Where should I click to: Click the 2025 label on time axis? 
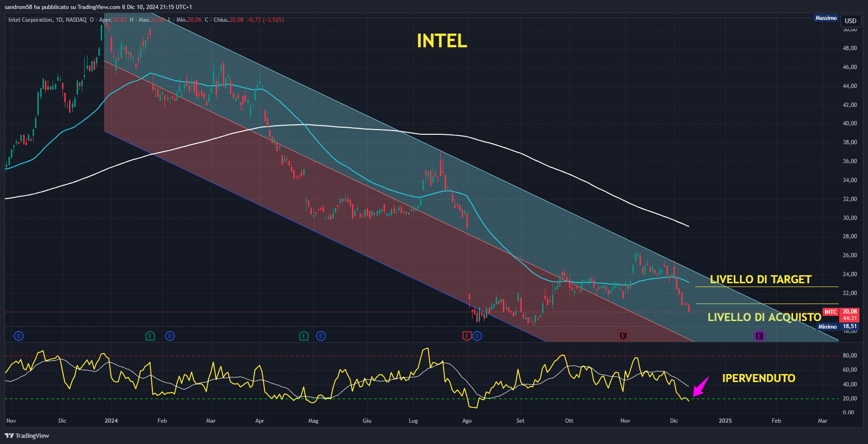tap(725, 421)
